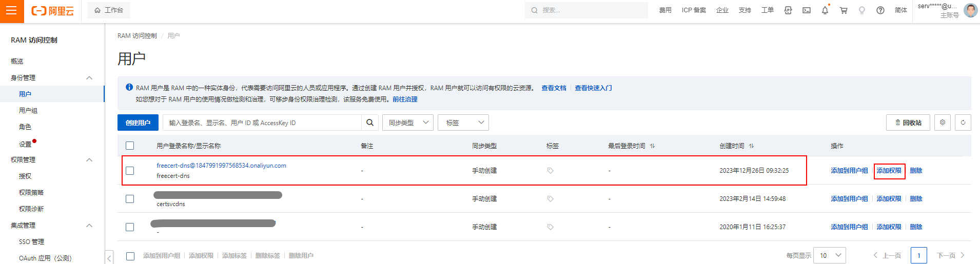This screenshot has height=264, width=980.
Task: Open the 回收站 recycle bin
Action: click(908, 123)
